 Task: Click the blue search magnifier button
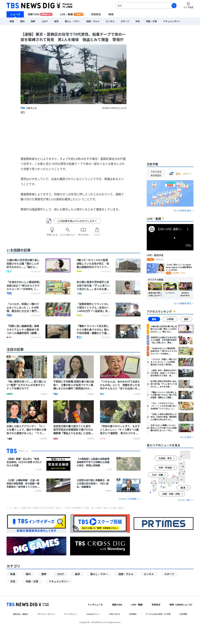[174, 5]
